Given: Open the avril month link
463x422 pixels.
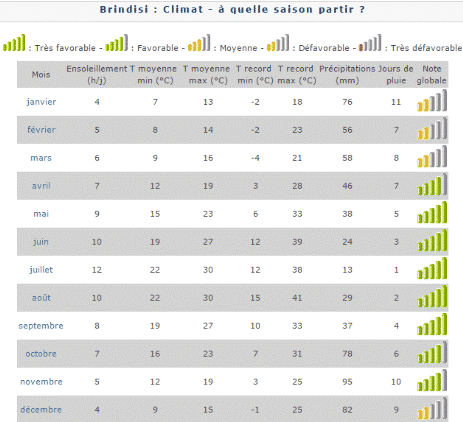Looking at the screenshot, I should [41, 186].
